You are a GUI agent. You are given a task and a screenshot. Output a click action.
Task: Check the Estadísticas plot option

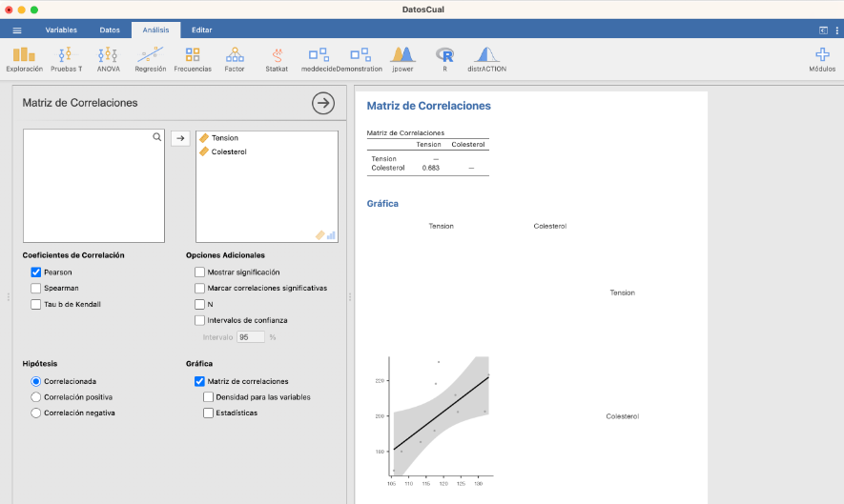208,413
